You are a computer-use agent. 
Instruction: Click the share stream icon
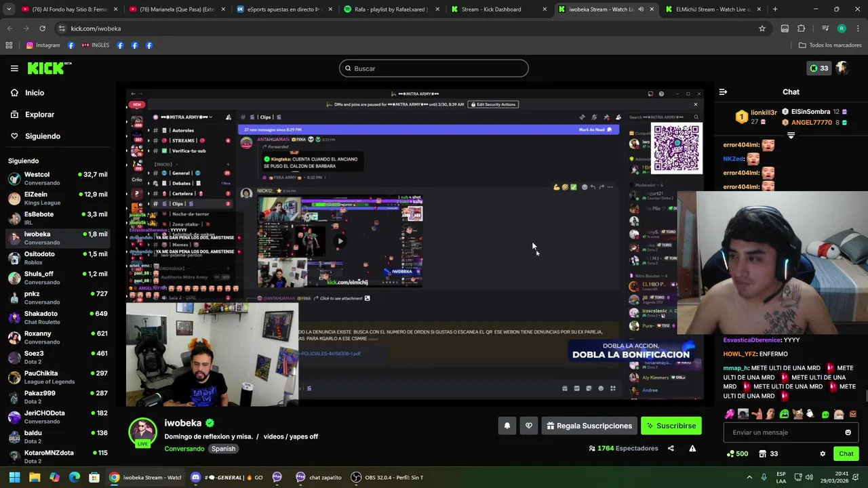coord(671,448)
